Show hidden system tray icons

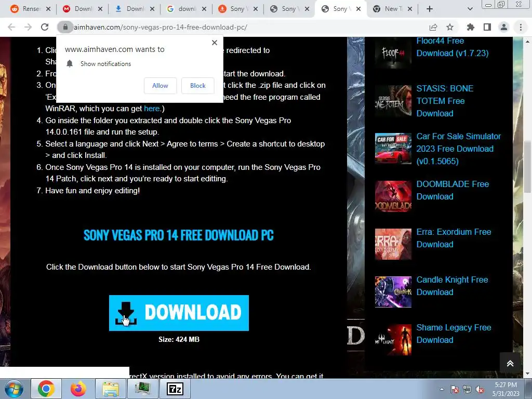[x=442, y=389]
